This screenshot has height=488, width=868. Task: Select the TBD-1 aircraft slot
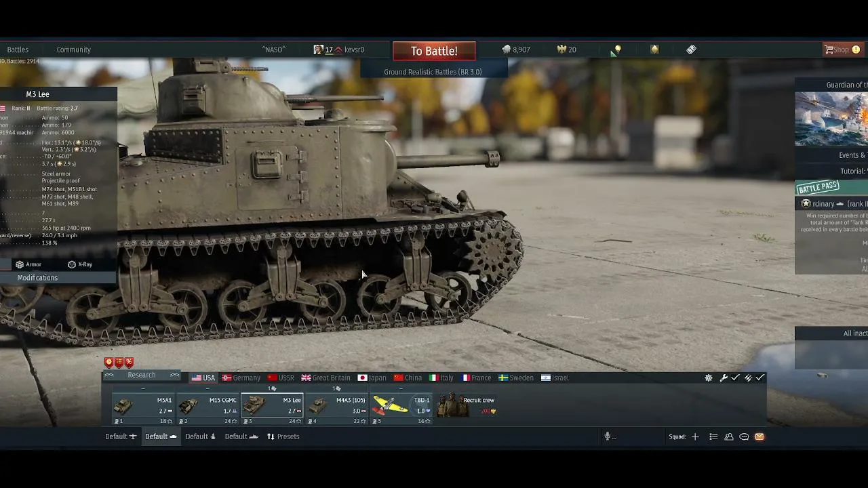401,409
